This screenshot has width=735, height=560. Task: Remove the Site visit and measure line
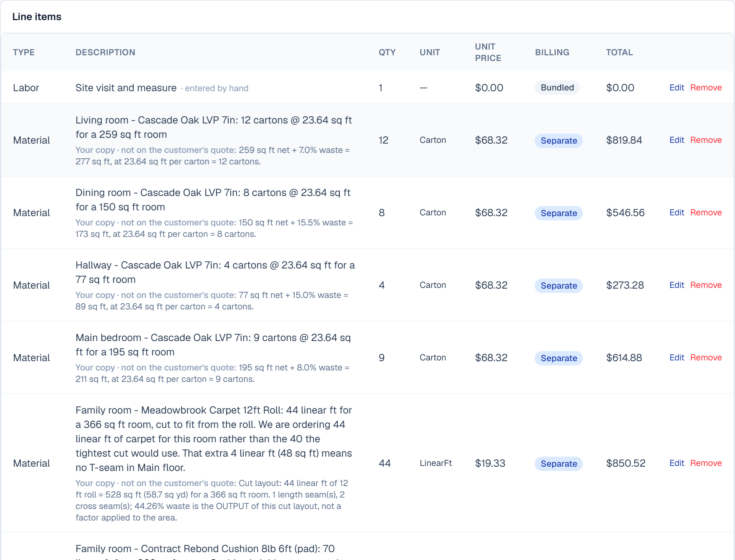pos(706,88)
